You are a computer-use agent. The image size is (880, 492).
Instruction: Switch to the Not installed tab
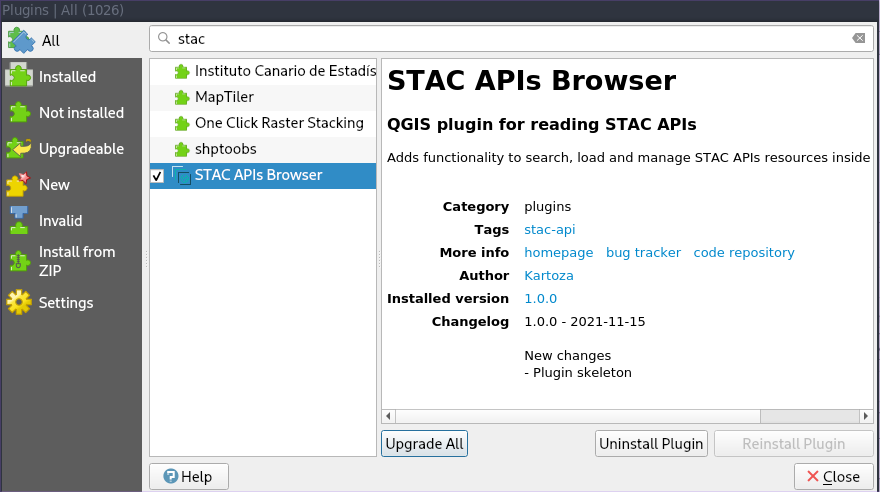pos(72,112)
